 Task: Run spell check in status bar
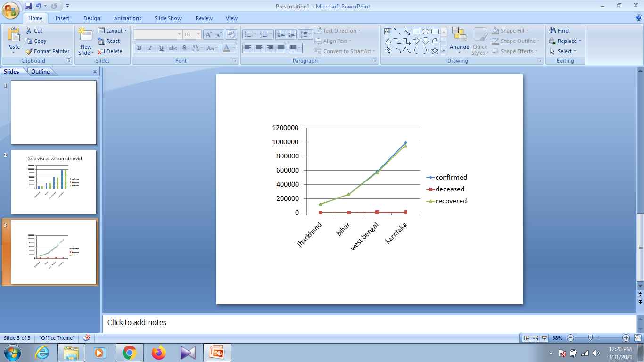pos(86,338)
